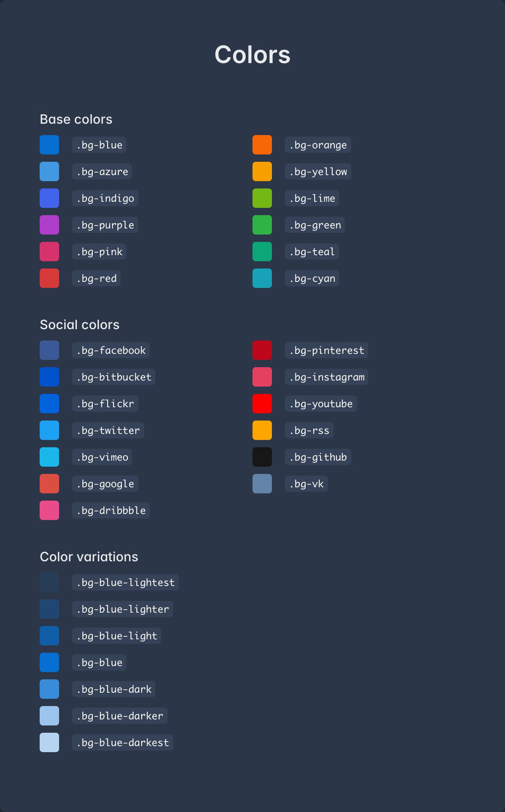
Task: Click the lime green color swatch
Action: 262,198
